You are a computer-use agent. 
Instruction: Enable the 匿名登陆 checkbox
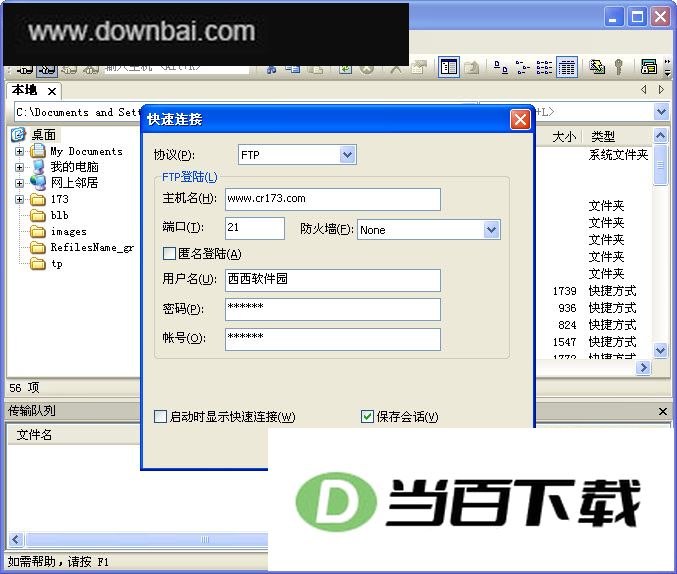tap(169, 254)
